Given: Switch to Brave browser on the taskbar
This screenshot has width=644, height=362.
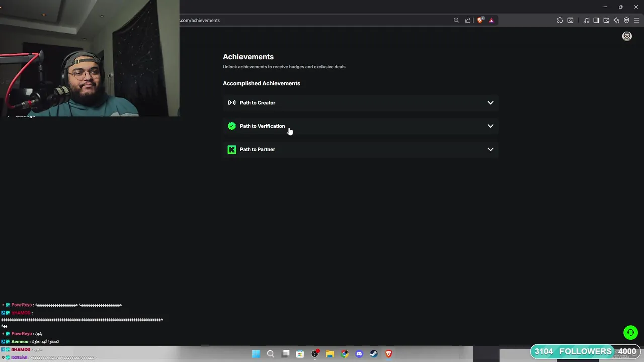Looking at the screenshot, I should [x=388, y=354].
